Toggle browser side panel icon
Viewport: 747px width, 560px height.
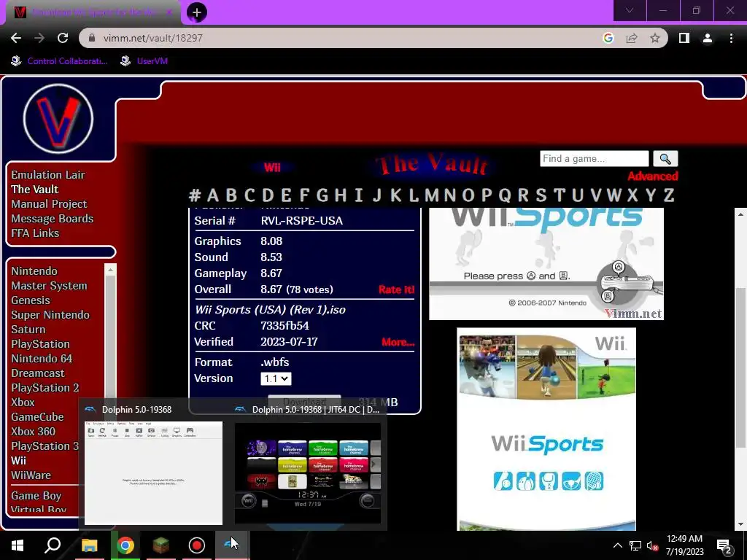pyautogui.click(x=684, y=38)
